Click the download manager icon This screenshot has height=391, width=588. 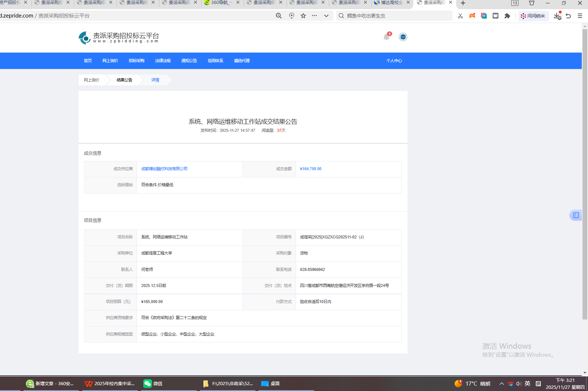tap(557, 16)
